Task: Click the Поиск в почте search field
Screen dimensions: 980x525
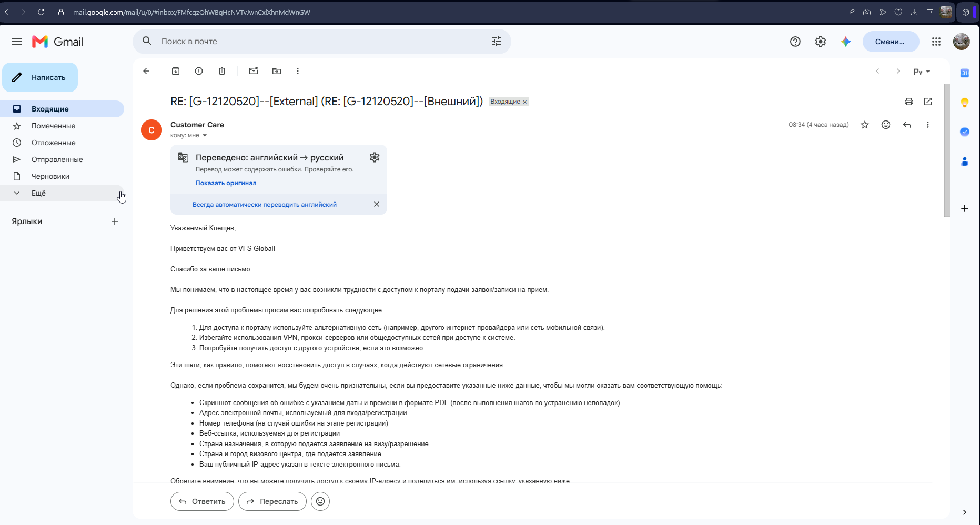Action: point(322,41)
